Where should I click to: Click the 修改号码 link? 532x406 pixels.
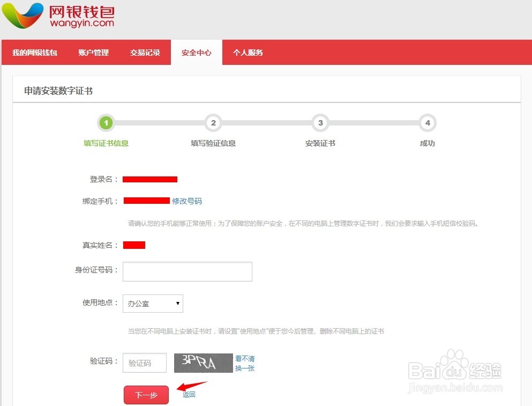click(x=187, y=201)
